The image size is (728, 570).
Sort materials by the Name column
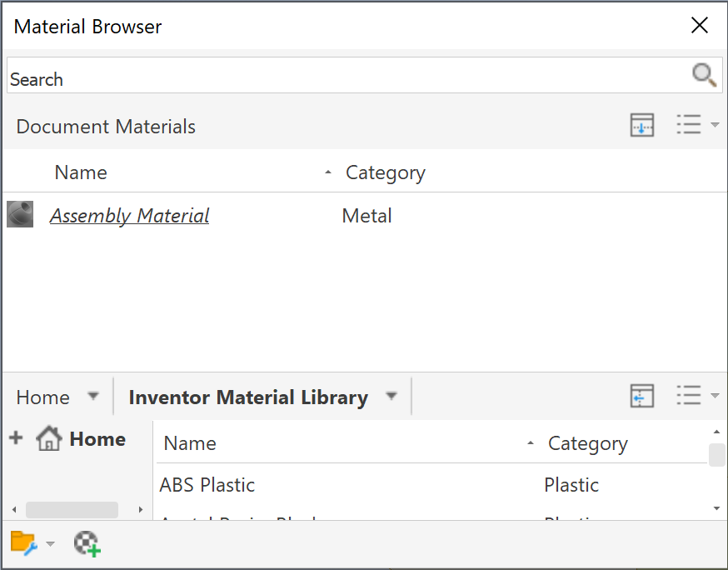pyautogui.click(x=81, y=172)
